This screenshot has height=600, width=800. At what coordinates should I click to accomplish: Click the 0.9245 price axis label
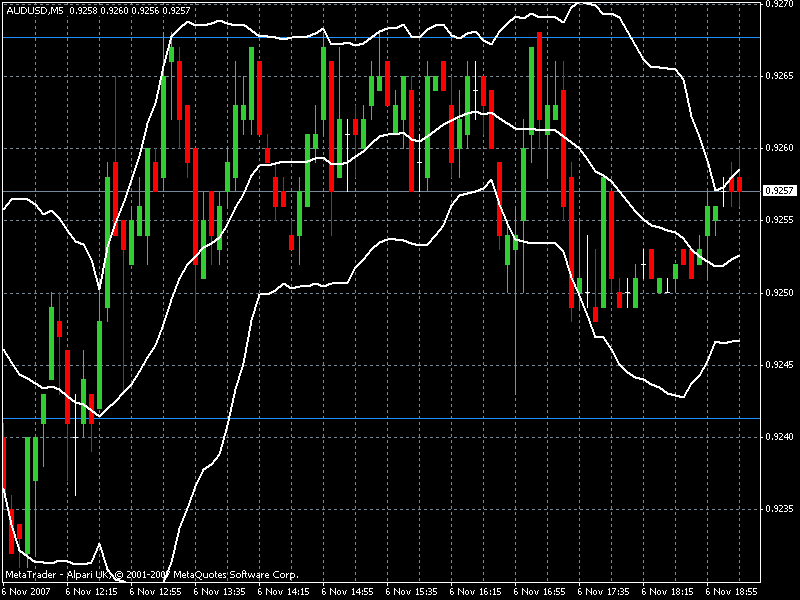(x=780, y=365)
